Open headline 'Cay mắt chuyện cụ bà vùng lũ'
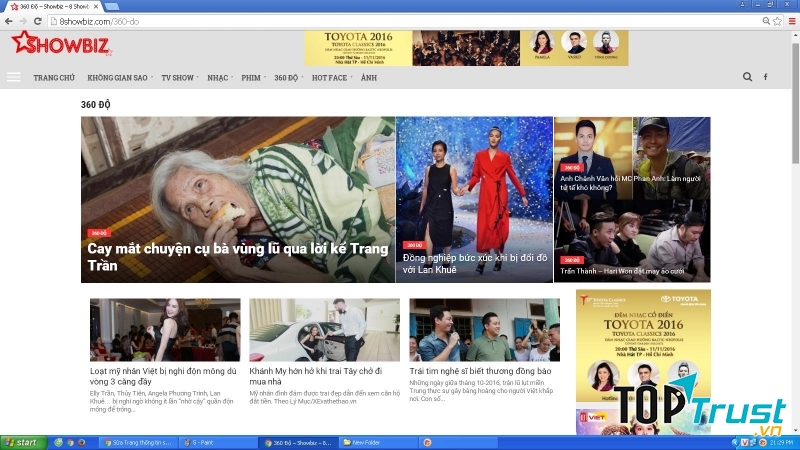 click(x=238, y=257)
